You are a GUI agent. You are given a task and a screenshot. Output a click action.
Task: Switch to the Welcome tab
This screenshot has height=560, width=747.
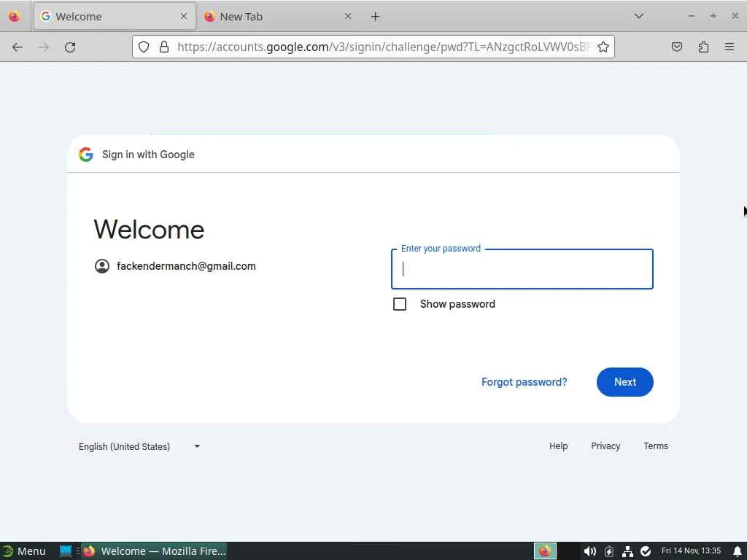coord(115,16)
